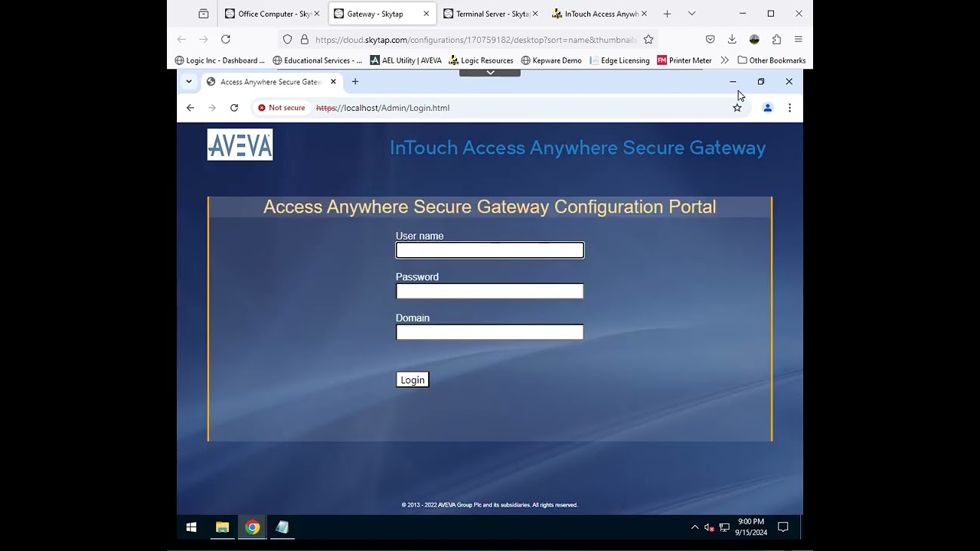
Task: Open Chrome three-dot menu
Action: (789, 108)
